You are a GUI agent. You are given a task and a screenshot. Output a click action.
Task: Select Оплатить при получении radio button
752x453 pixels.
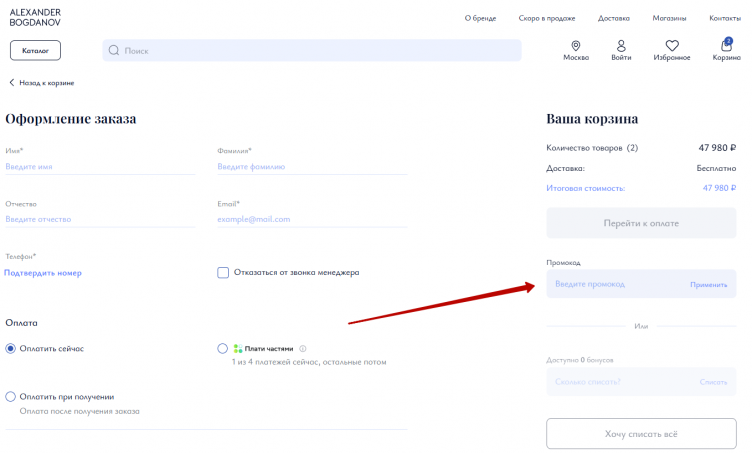(11, 397)
